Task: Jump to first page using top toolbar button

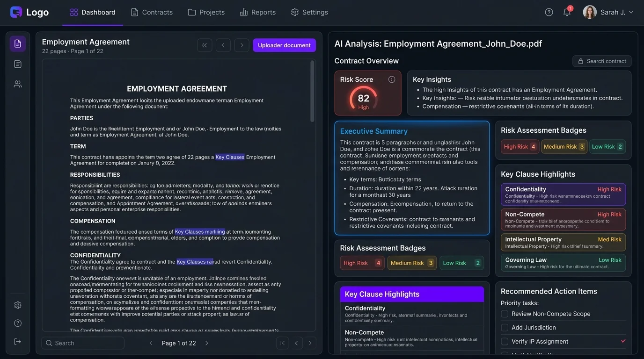Action: pyautogui.click(x=205, y=45)
